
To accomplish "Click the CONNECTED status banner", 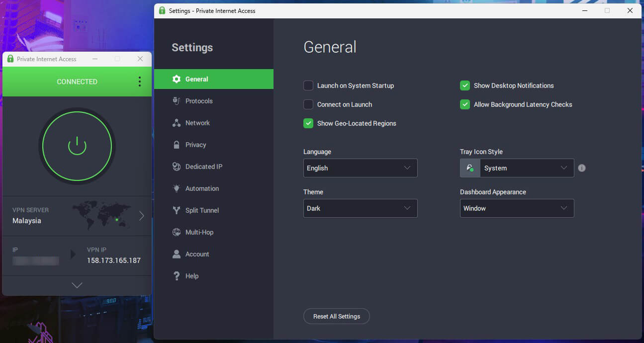I will 77,82.
